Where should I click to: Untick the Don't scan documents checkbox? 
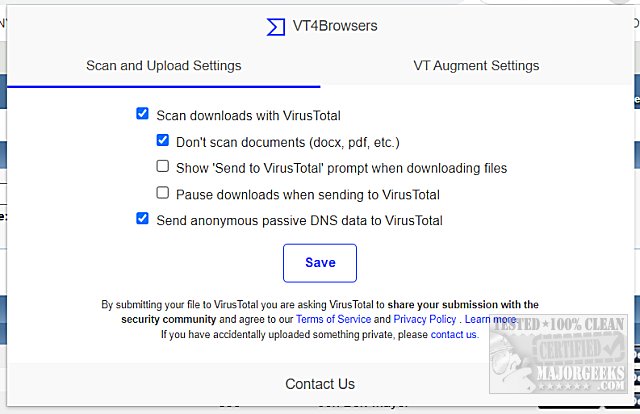tap(163, 141)
